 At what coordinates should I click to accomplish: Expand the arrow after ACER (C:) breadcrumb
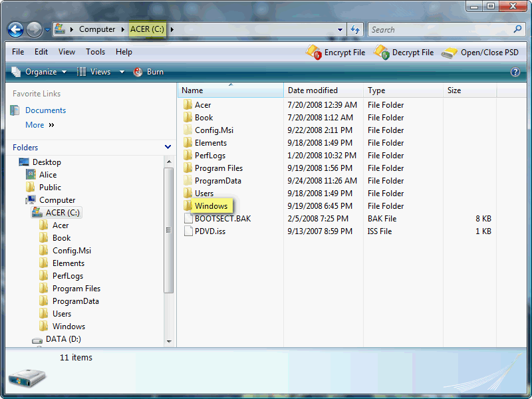(x=172, y=29)
